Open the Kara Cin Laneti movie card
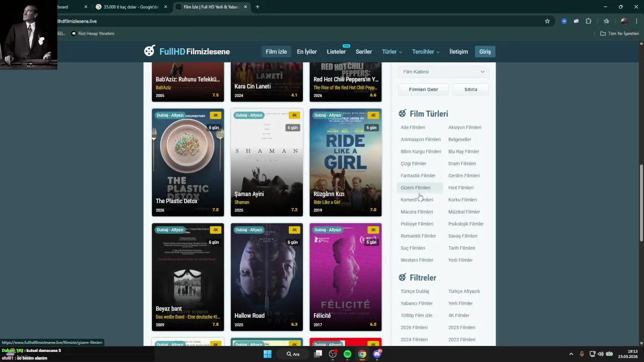This screenshot has width=644, height=362. click(267, 82)
